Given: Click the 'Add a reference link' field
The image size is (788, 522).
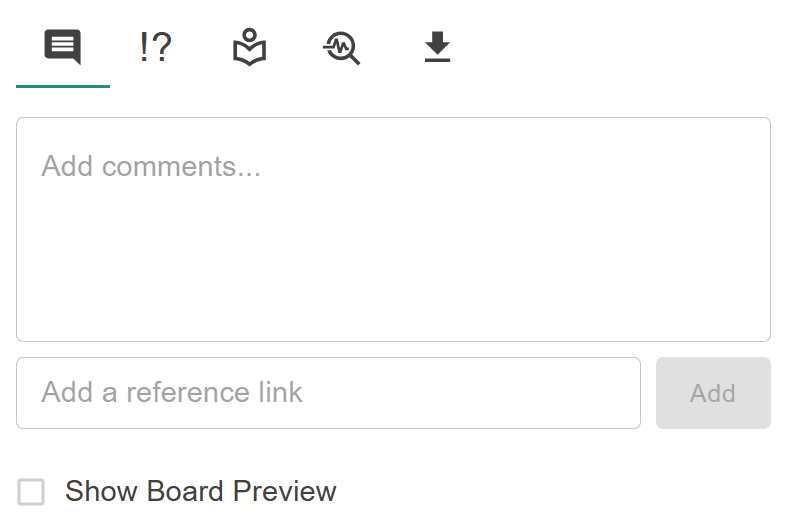Looking at the screenshot, I should [328, 393].
